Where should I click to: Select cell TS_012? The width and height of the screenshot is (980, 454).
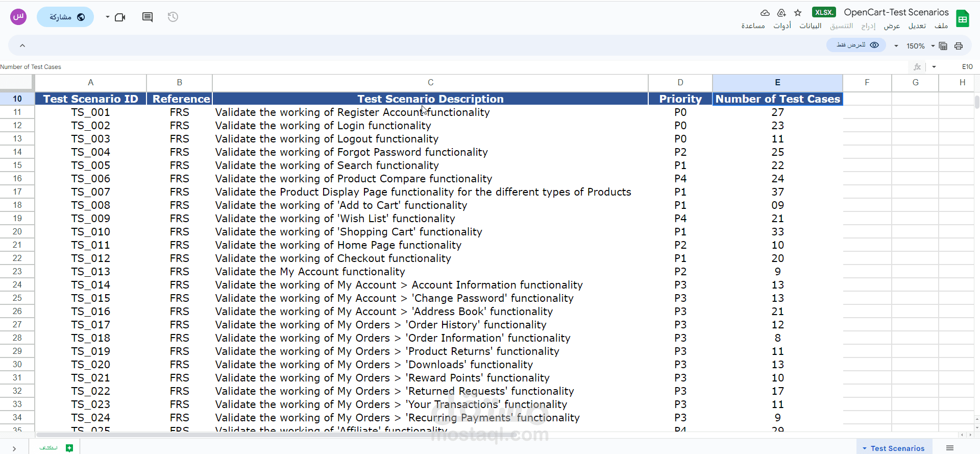pyautogui.click(x=90, y=258)
